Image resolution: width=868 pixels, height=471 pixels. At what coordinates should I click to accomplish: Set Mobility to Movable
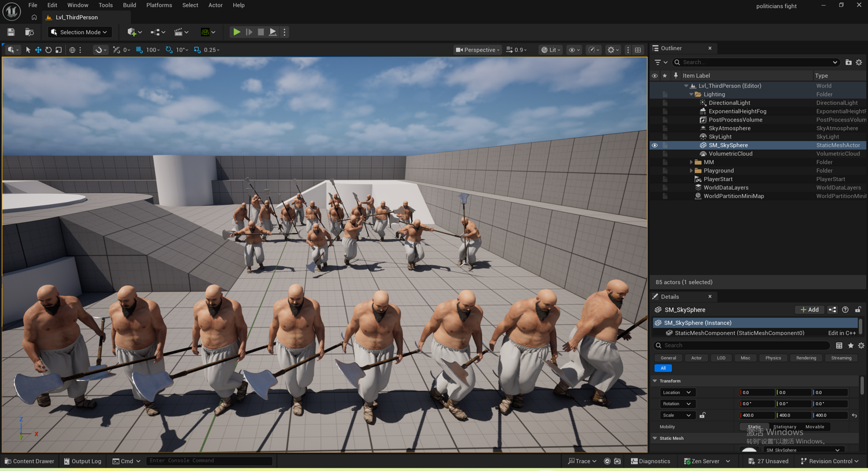[x=815, y=427]
